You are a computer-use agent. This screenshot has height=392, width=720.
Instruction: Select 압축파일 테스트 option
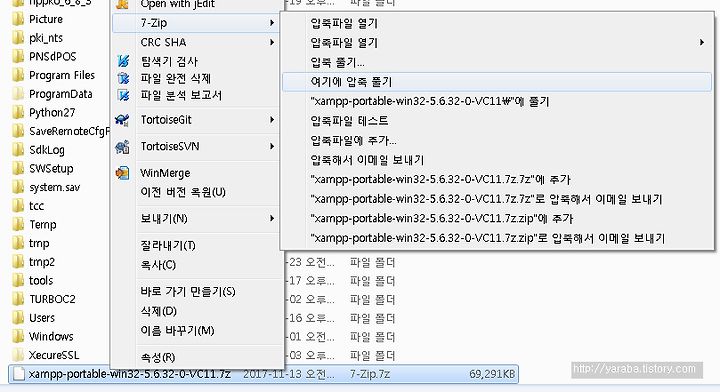497,121
